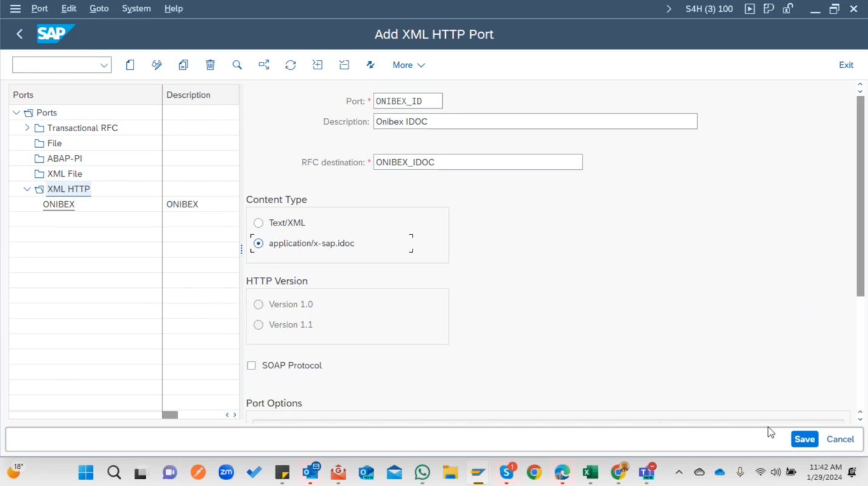Select the ABAP-PI folder in tree

coord(64,159)
